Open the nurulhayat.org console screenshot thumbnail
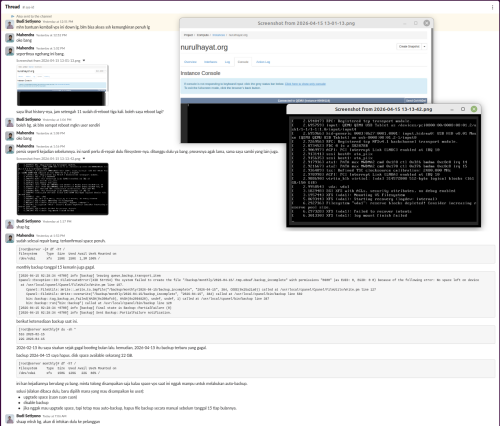The height and width of the screenshot is (426, 500). coord(62,85)
